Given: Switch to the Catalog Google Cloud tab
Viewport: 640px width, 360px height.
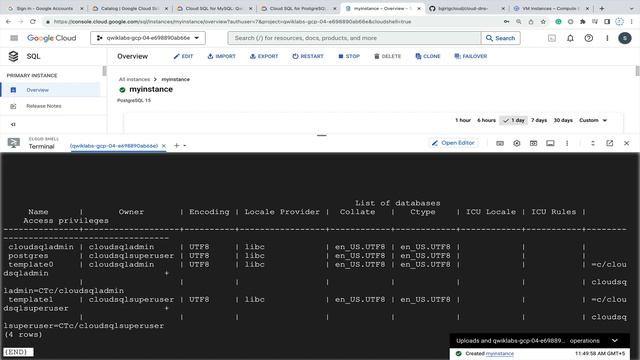Looking at the screenshot, I should (130, 8).
